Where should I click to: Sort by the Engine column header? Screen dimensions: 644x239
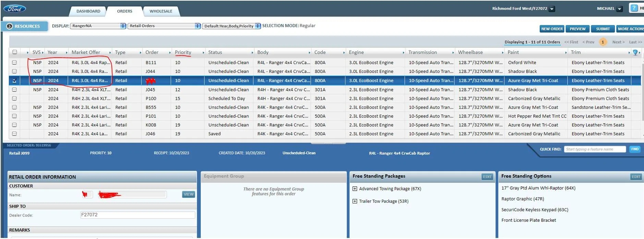click(x=356, y=52)
